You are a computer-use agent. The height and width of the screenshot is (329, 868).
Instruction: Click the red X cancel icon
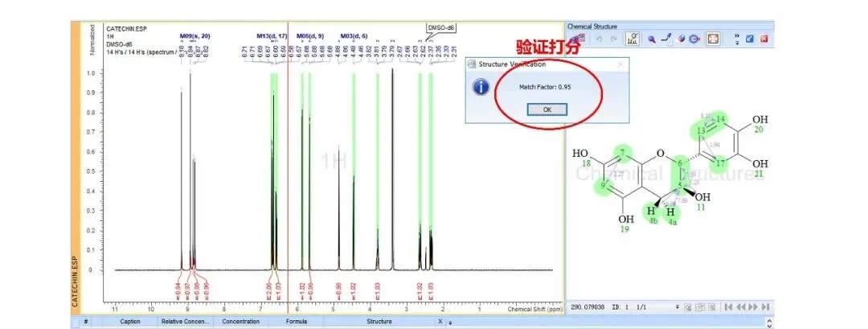pyautogui.click(x=764, y=39)
